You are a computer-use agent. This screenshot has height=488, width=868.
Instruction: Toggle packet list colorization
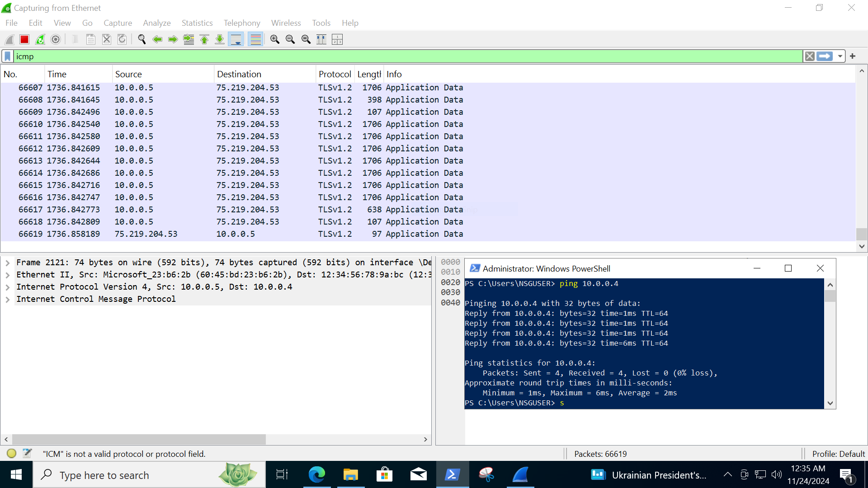coord(255,40)
